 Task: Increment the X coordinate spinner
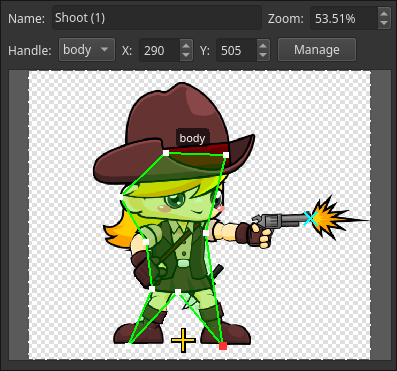pyautogui.click(x=186, y=45)
